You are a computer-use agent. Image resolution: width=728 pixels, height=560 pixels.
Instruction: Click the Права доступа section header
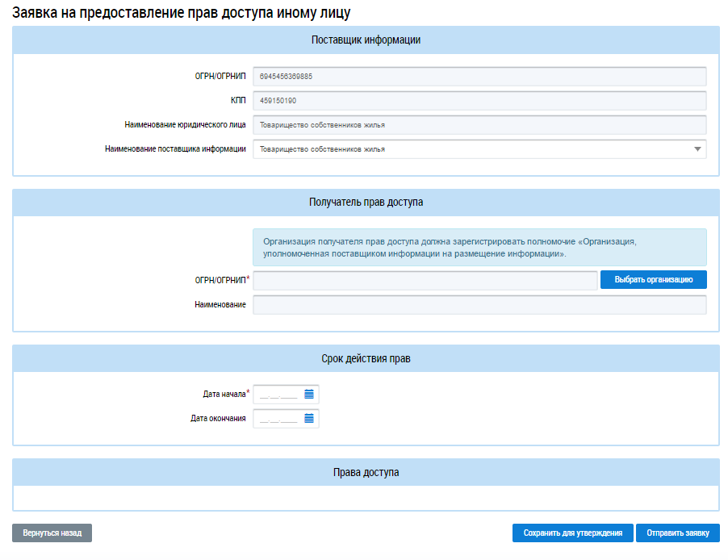[366, 472]
